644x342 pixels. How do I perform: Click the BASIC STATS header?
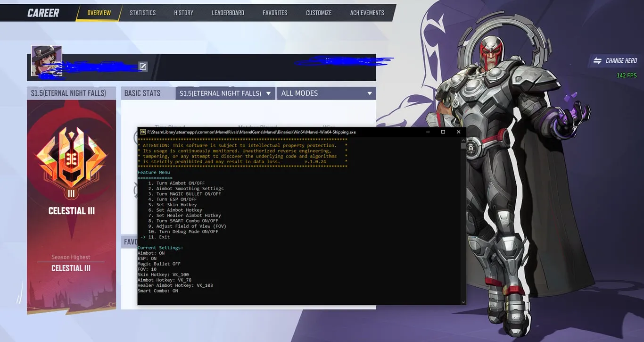tap(142, 93)
